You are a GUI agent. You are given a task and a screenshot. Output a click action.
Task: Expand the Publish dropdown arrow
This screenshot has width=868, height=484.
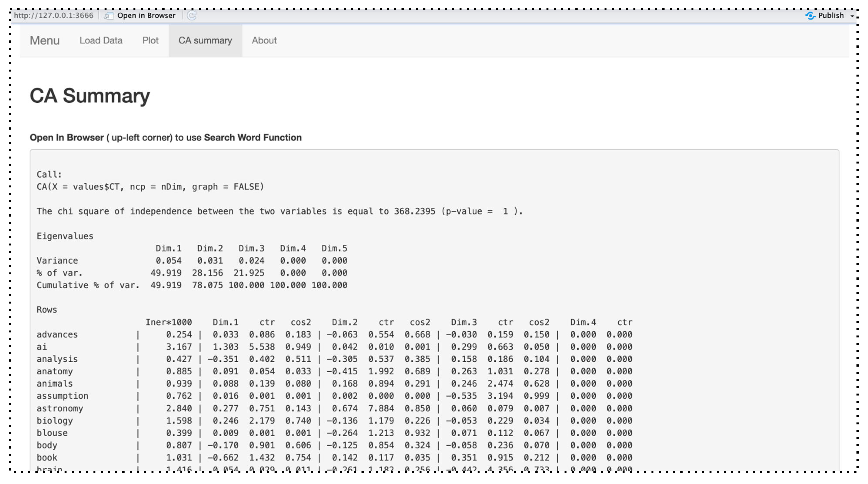pyautogui.click(x=852, y=16)
